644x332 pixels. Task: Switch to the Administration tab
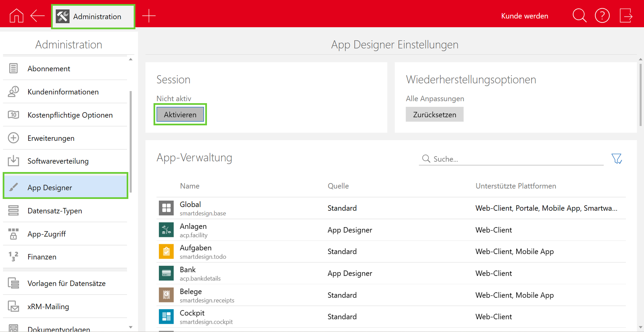93,16
